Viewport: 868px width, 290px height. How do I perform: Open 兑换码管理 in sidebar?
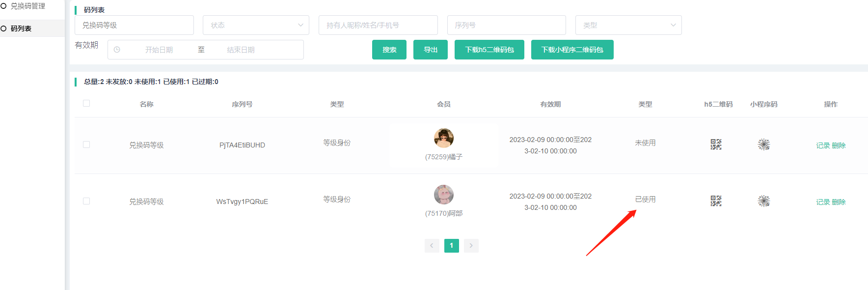click(x=28, y=6)
